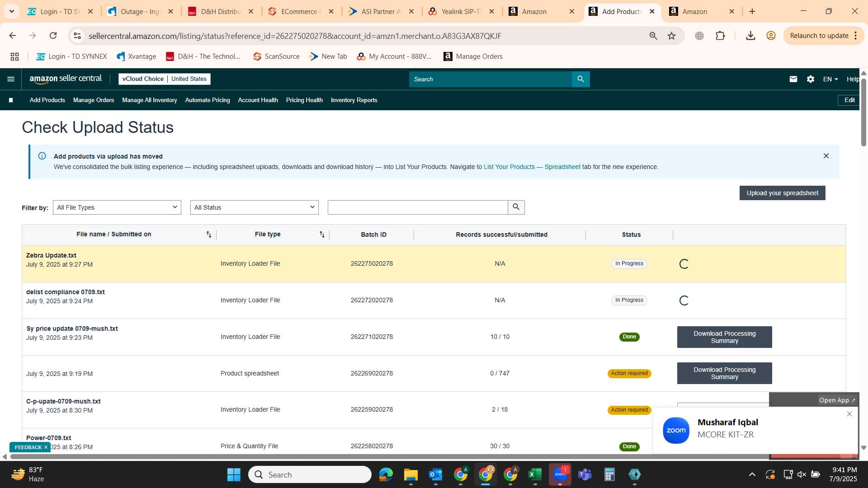This screenshot has height=488, width=868.
Task: Open the tab search chevron dropdown
Action: point(12,11)
